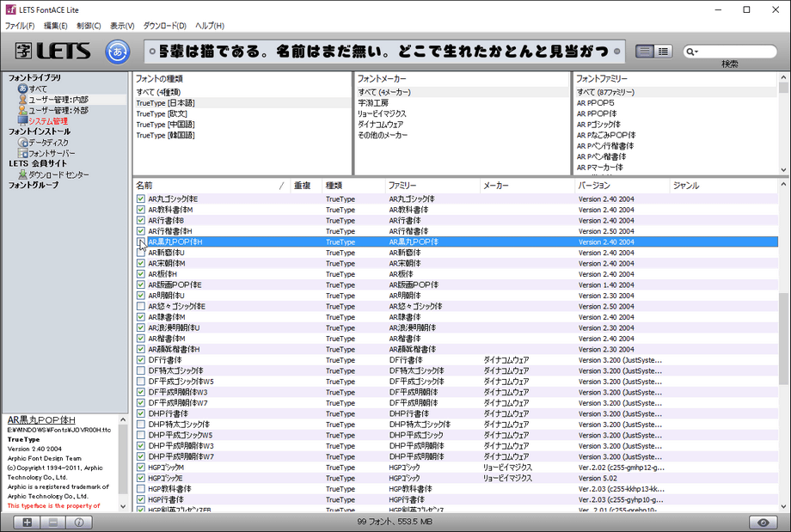Image resolution: width=791 pixels, height=532 pixels.
Task: Filter by TrueType [欧文] font type
Action: pos(242,113)
